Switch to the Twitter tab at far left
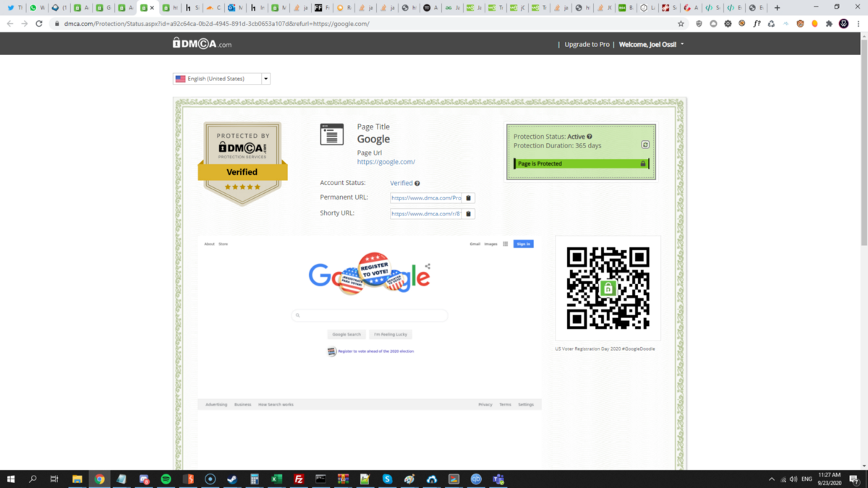The image size is (868, 488). tap(14, 8)
